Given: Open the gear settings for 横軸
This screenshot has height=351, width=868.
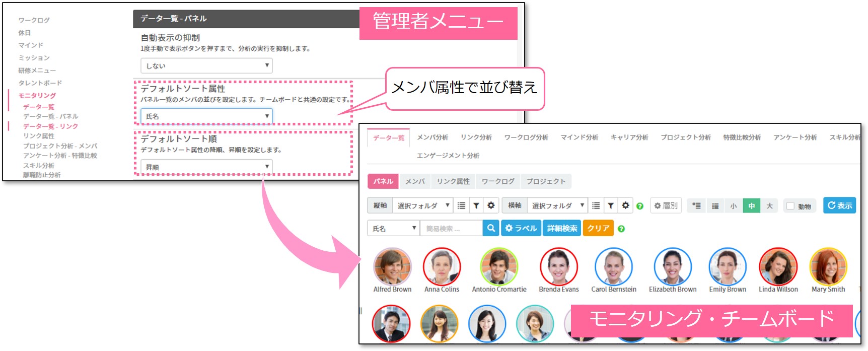Looking at the screenshot, I should [625, 205].
